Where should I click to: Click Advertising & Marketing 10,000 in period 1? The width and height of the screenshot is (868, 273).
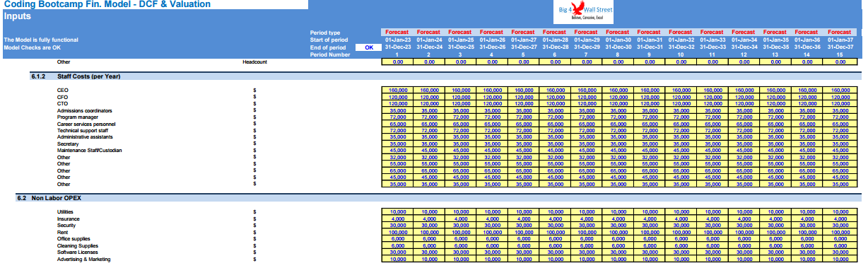point(397,260)
